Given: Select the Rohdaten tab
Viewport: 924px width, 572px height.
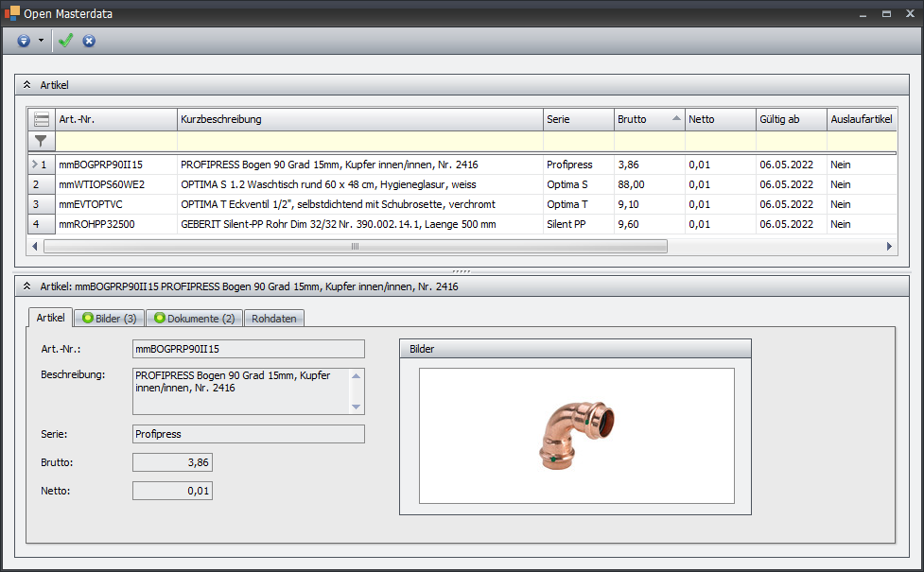Looking at the screenshot, I should [x=273, y=319].
